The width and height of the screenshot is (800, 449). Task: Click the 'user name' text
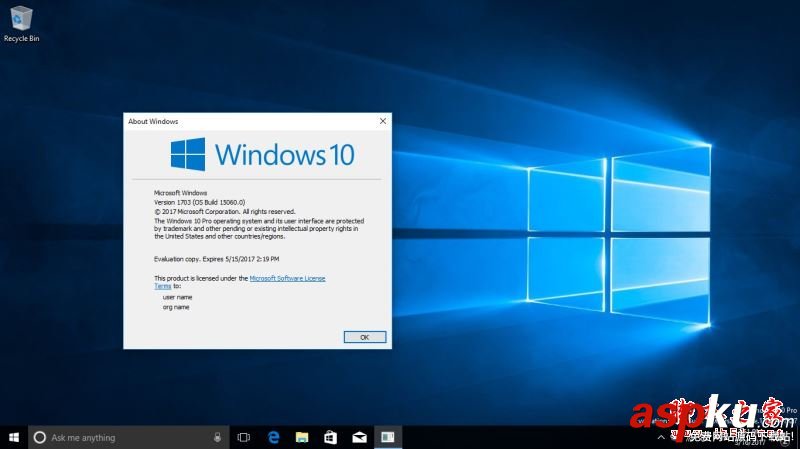pyautogui.click(x=178, y=297)
